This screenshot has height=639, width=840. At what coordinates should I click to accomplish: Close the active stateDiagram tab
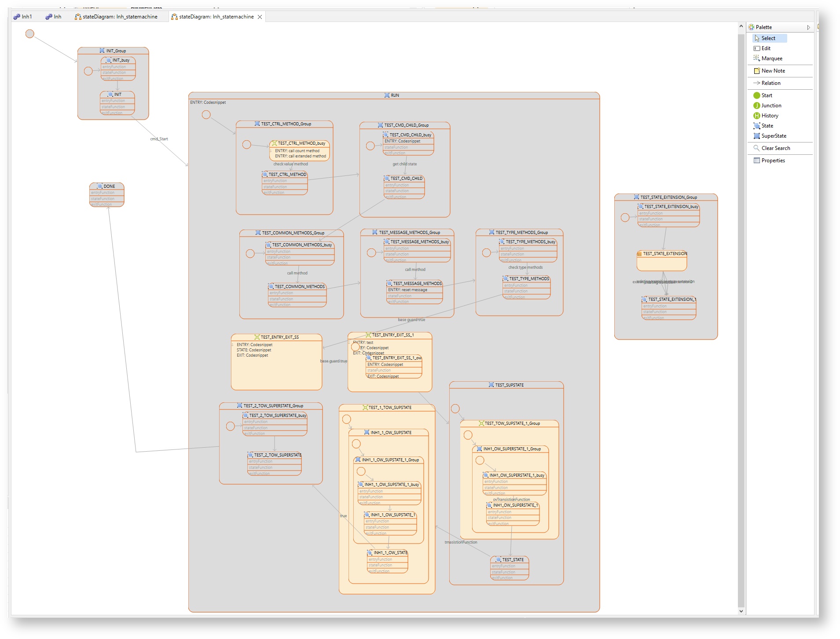tap(260, 17)
